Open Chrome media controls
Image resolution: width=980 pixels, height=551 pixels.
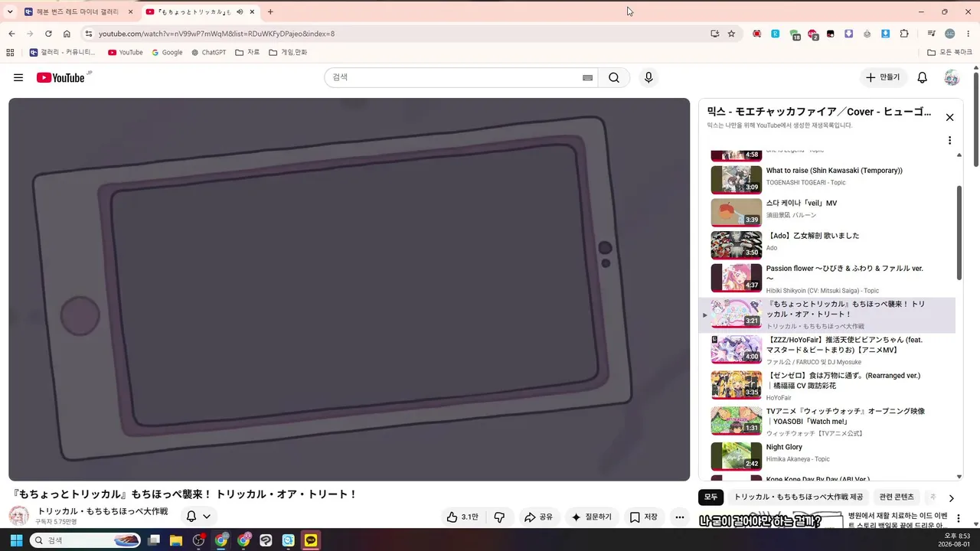pos(931,34)
